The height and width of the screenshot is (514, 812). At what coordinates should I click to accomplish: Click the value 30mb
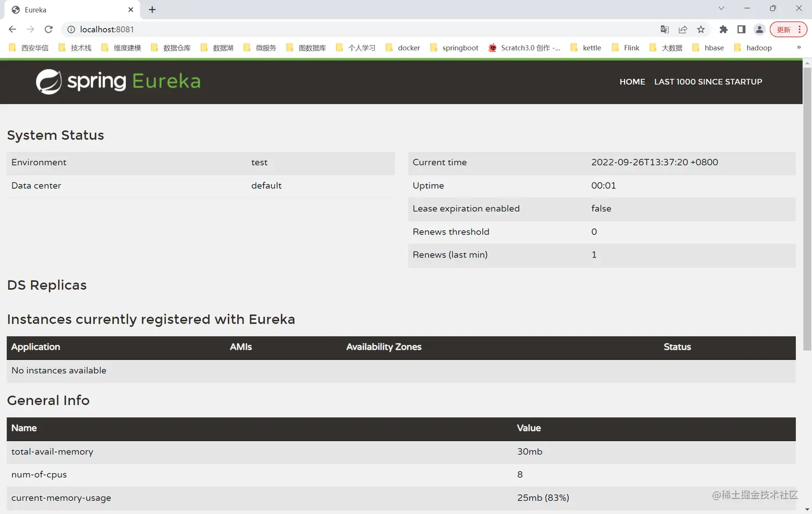[x=530, y=452]
